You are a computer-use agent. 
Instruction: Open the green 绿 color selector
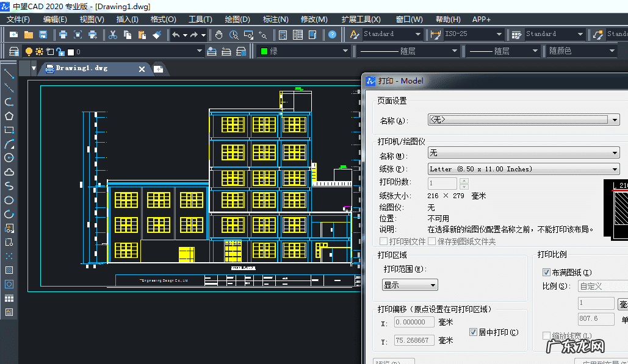pos(303,51)
